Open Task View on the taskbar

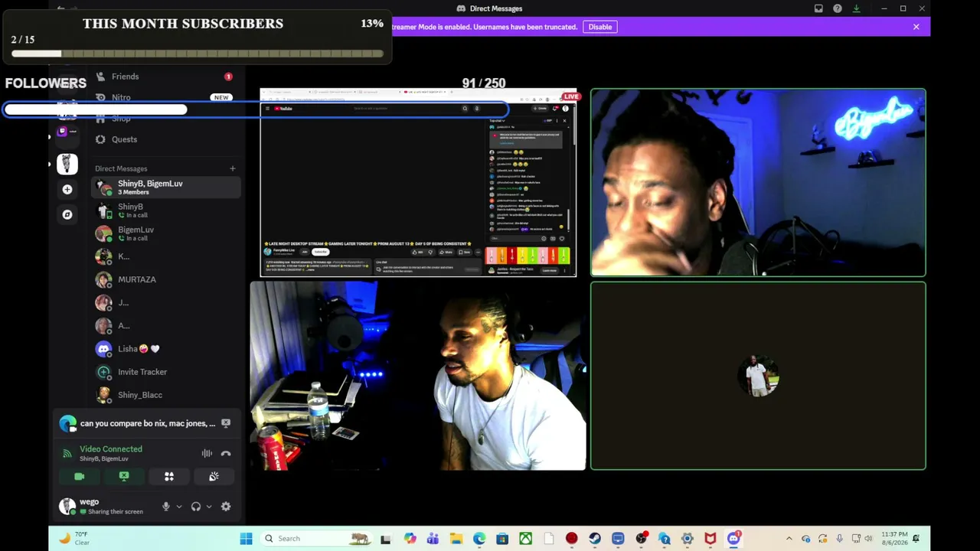(386, 539)
